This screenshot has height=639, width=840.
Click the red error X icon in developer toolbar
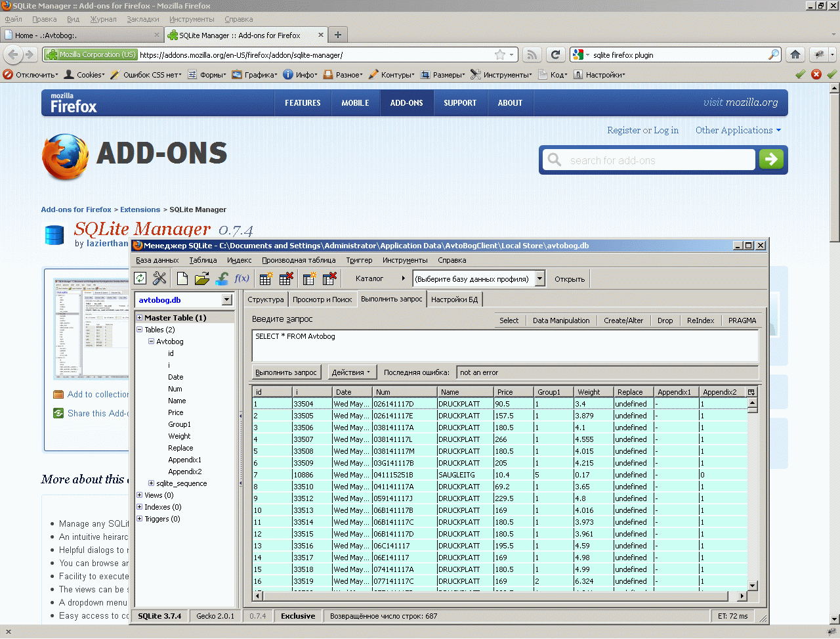816,74
